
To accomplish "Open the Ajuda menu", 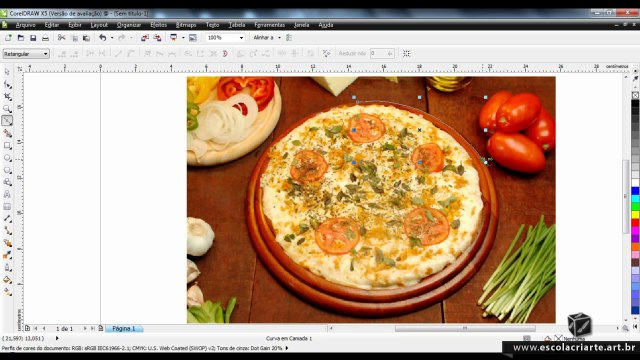I will point(326,25).
